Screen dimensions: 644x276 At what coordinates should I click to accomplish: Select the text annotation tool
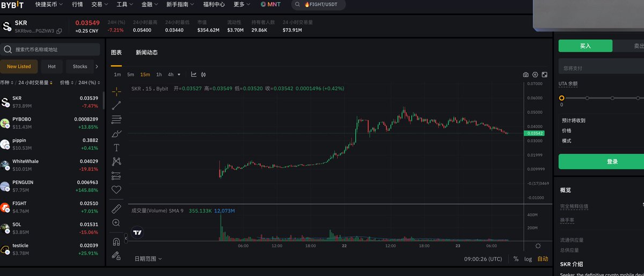click(116, 147)
